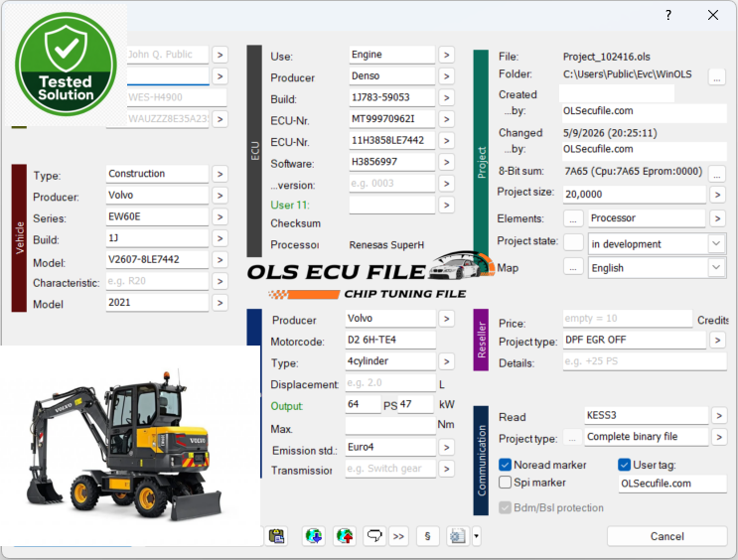The height and width of the screenshot is (560, 738).
Task: Click arrow button beside Project size 20,0000
Action: (x=717, y=195)
